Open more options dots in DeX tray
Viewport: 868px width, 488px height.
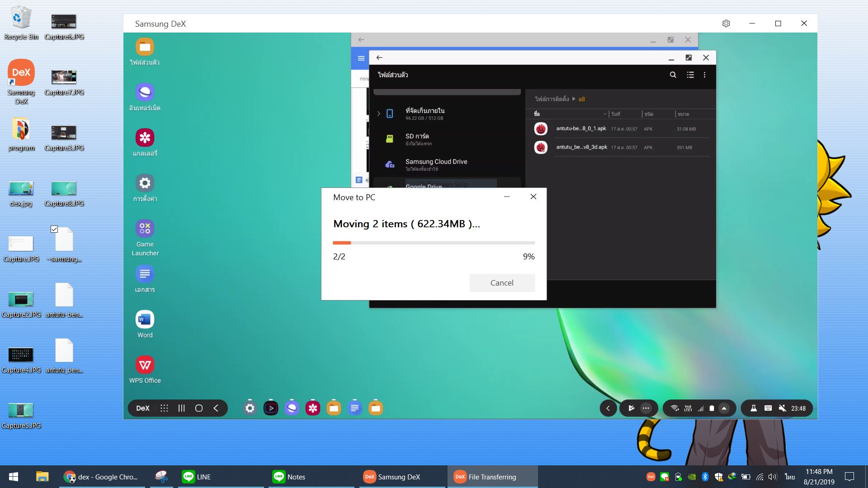pos(646,408)
